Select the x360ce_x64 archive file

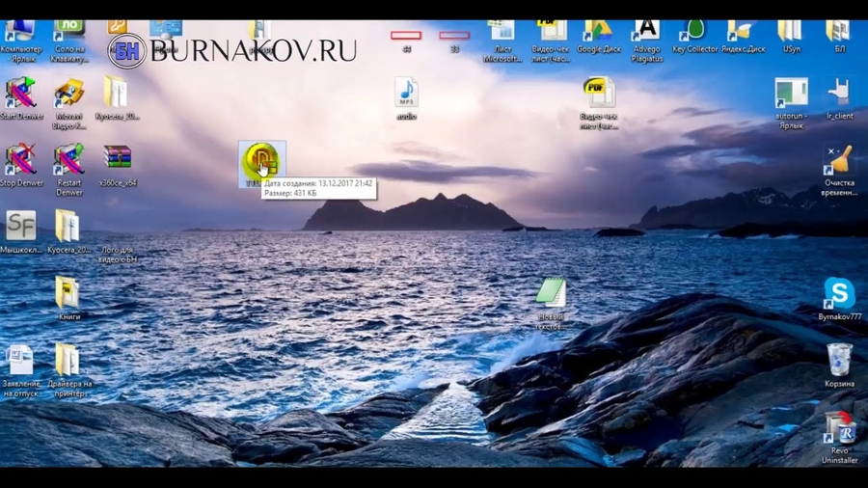117,157
